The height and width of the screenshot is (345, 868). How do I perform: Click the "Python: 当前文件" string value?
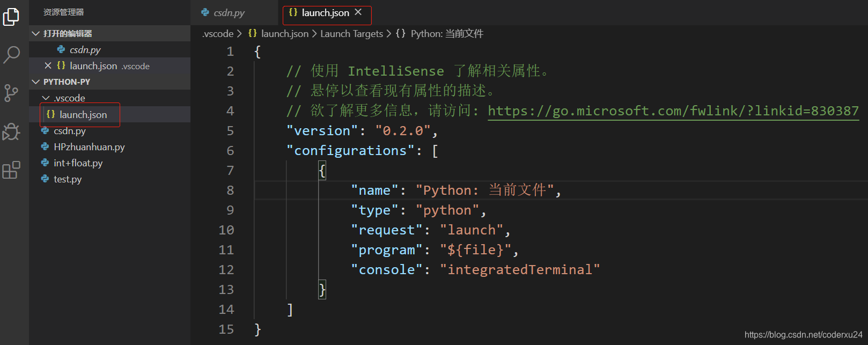(484, 190)
